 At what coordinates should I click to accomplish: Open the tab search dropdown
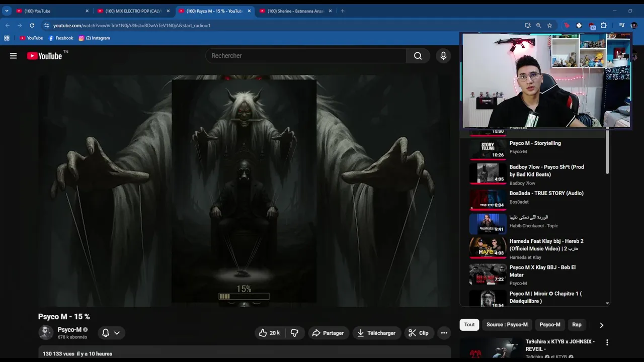click(x=7, y=11)
